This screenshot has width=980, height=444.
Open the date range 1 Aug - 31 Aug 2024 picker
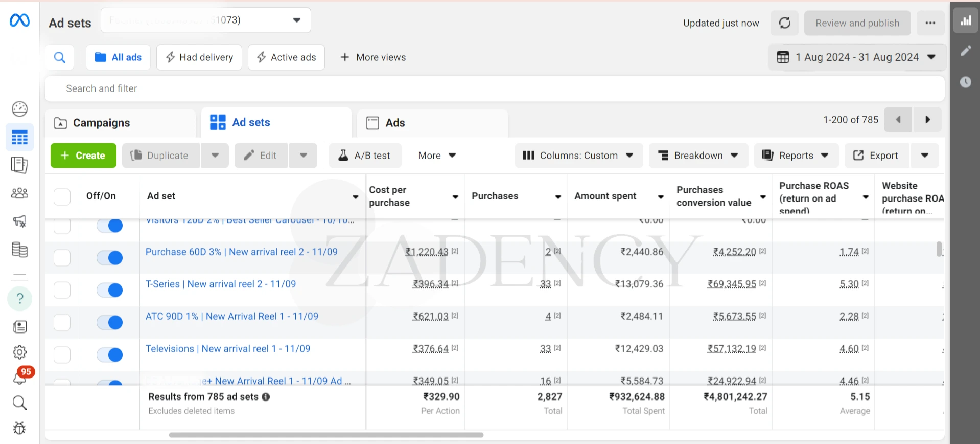point(857,57)
